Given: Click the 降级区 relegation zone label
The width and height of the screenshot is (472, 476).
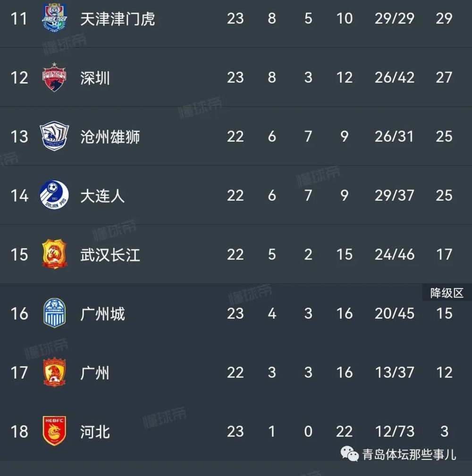Looking at the screenshot, I should 447,293.
